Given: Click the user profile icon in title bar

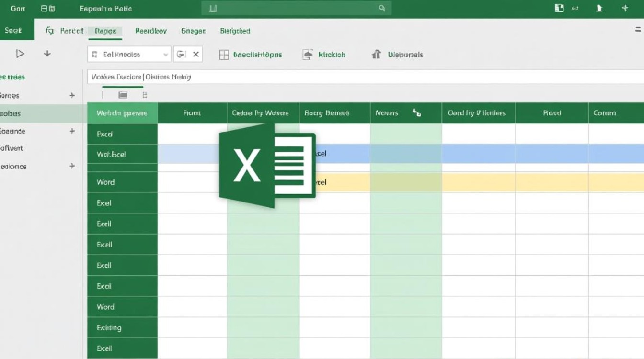Looking at the screenshot, I should click(599, 8).
